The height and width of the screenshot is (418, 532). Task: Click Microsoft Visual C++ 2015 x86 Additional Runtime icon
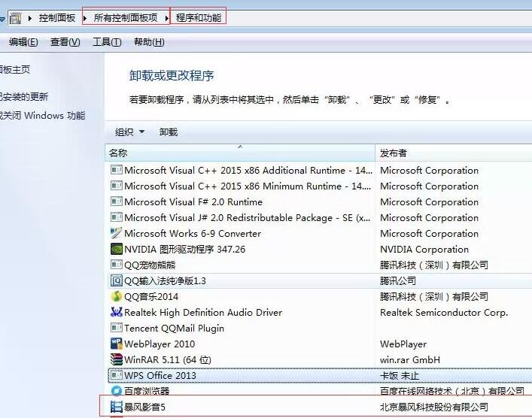117,170
